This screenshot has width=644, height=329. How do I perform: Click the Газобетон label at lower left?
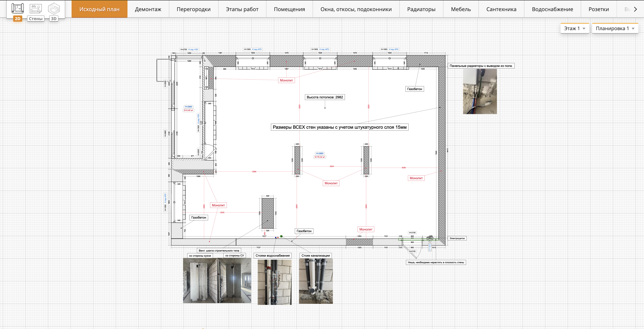199,217
